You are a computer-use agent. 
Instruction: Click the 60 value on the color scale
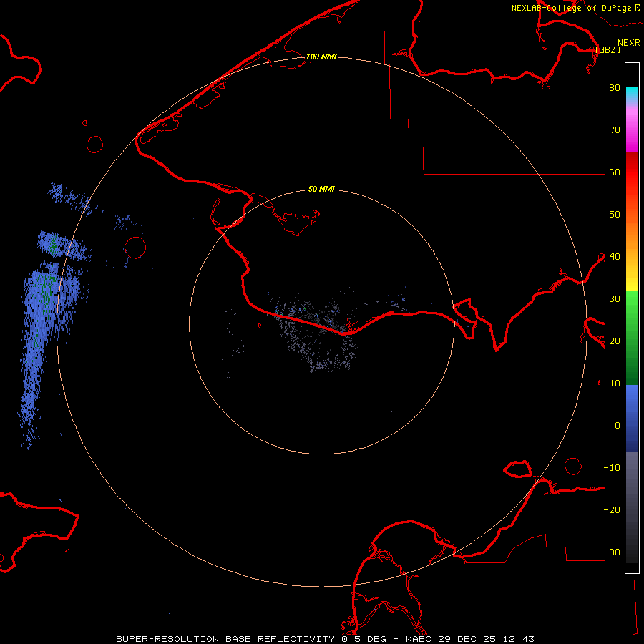coord(615,172)
